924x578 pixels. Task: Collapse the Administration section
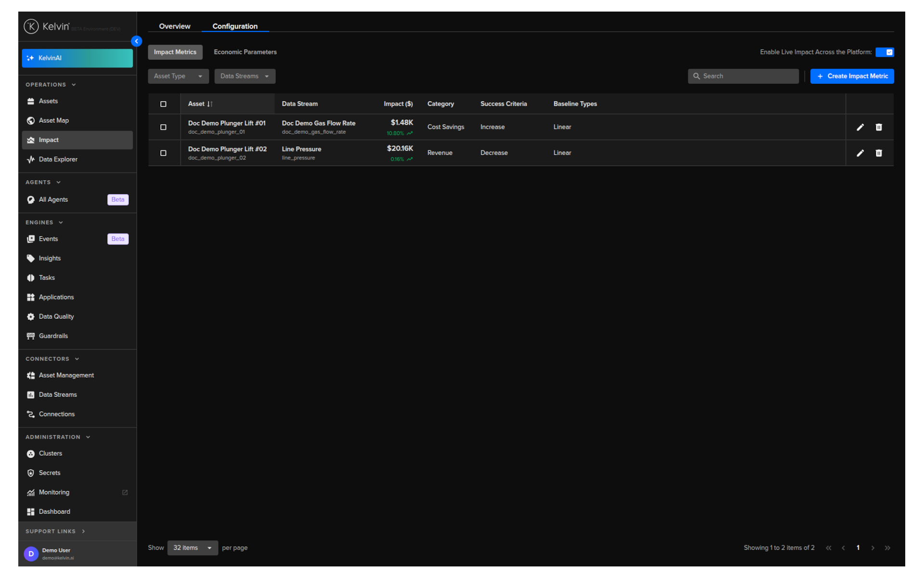coord(58,437)
